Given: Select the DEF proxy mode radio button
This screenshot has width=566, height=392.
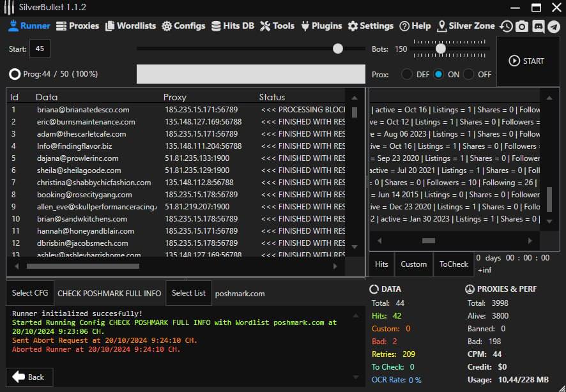Looking at the screenshot, I should coord(407,74).
